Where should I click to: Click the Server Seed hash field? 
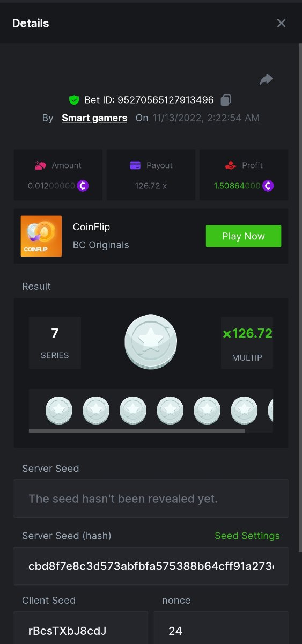tap(151, 566)
